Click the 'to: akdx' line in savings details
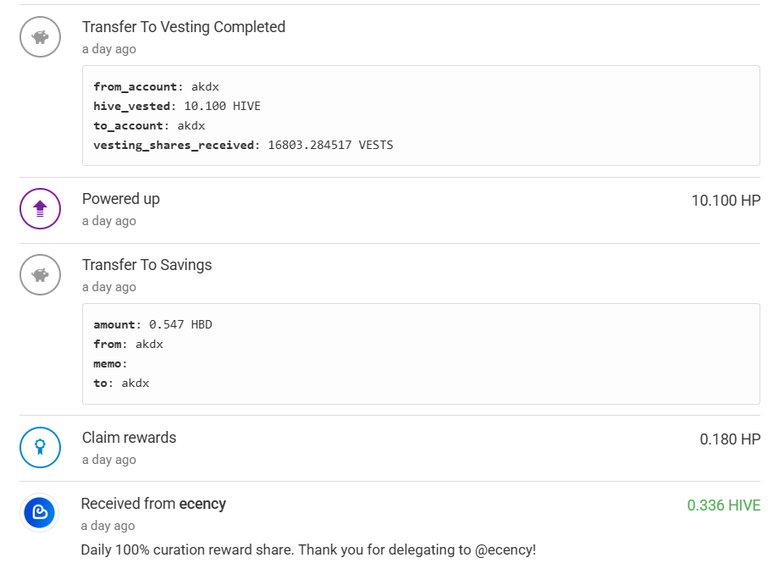Image resolution: width=768 pixels, height=563 pixels. point(121,383)
